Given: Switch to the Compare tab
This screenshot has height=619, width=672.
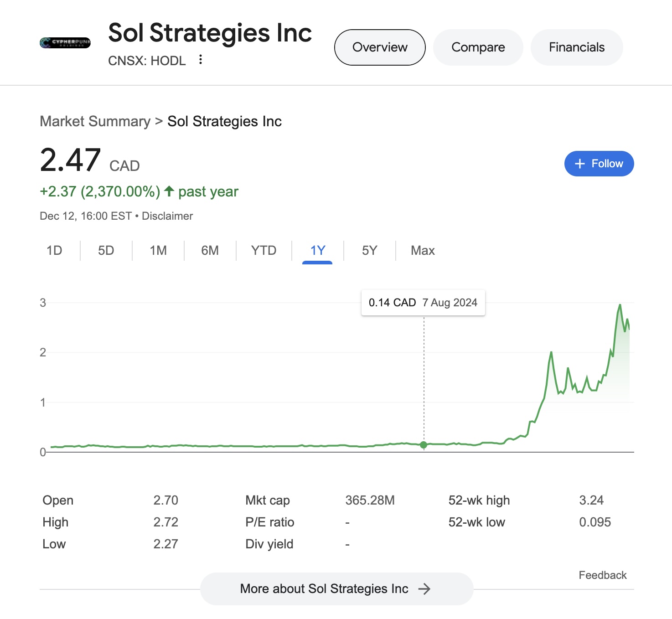Looking at the screenshot, I should coord(478,47).
